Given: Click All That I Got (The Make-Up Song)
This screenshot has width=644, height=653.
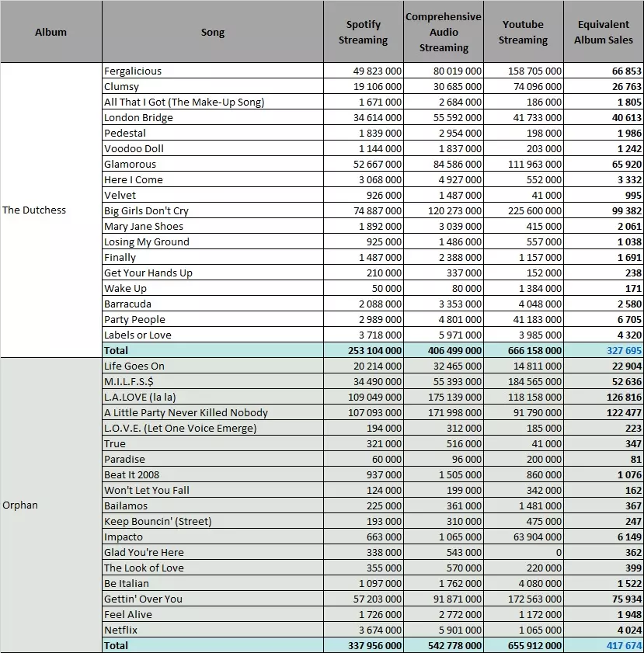Looking at the screenshot, I should [x=212, y=102].
